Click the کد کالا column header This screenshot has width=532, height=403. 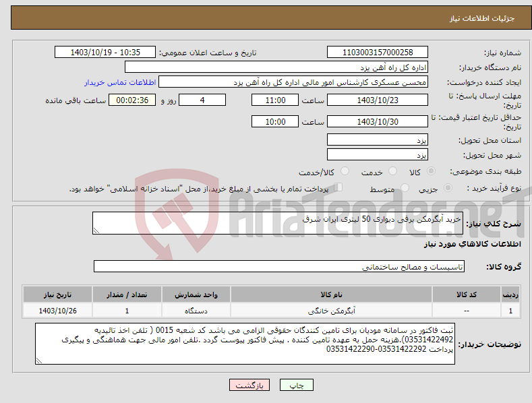467,294
